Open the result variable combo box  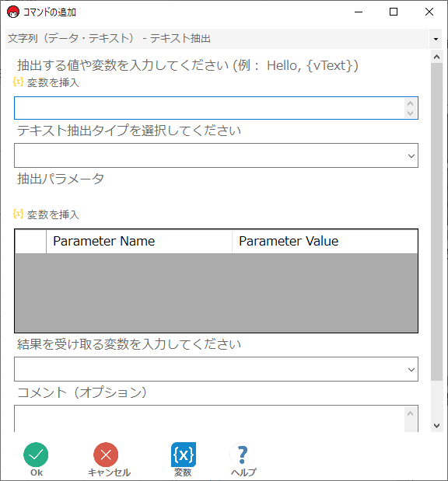point(216,369)
